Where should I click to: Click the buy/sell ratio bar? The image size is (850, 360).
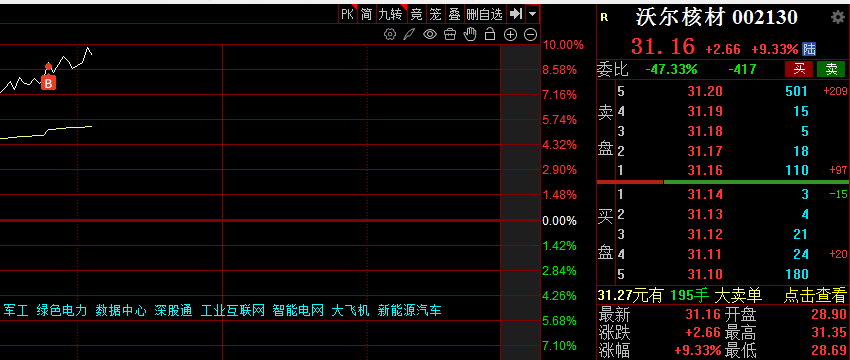(723, 182)
